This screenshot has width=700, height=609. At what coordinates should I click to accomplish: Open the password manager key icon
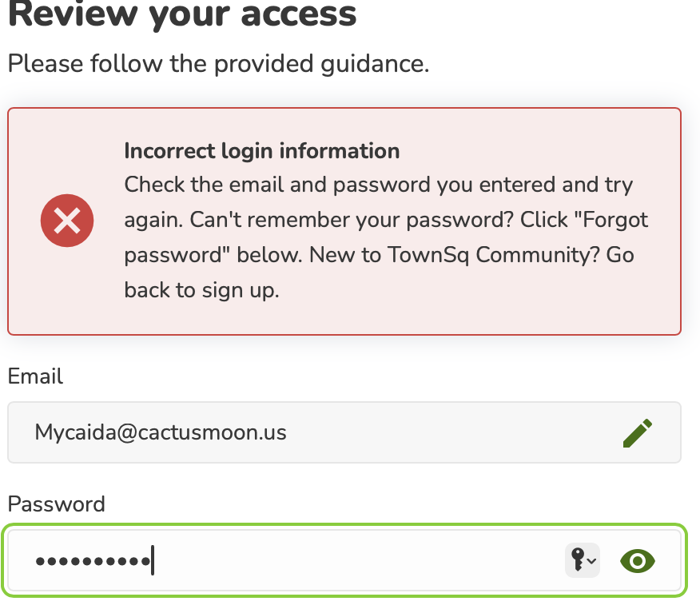pos(577,560)
